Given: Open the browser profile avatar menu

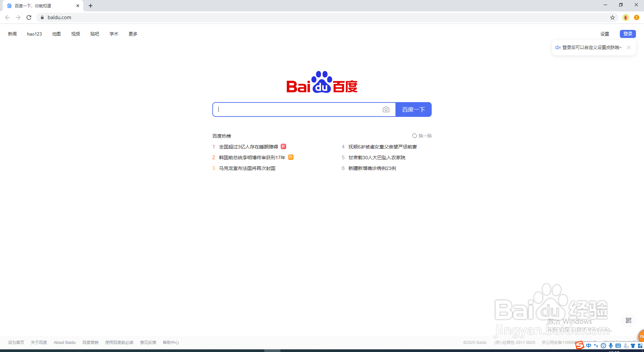Looking at the screenshot, I should click(x=625, y=17).
